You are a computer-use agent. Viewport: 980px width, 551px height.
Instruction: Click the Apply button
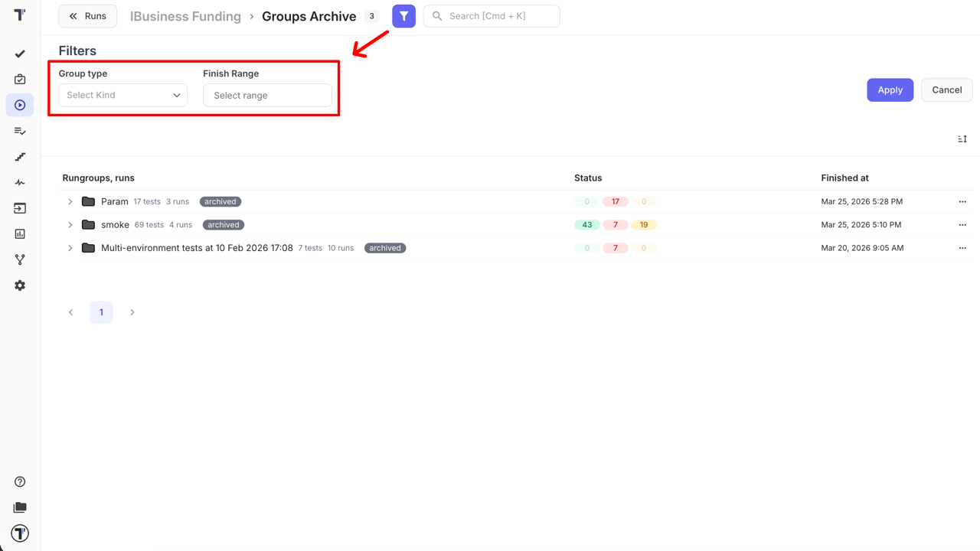(x=890, y=90)
